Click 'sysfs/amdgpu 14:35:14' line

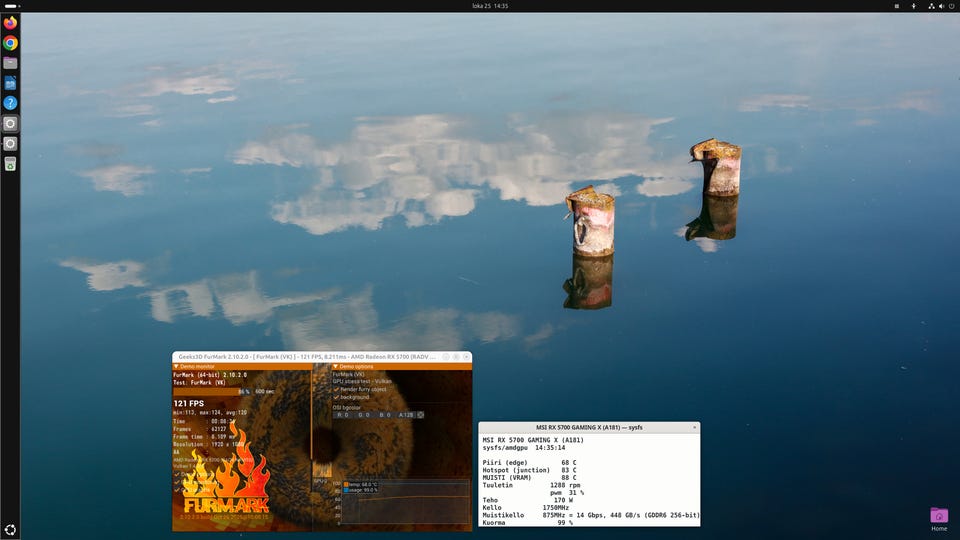point(524,448)
